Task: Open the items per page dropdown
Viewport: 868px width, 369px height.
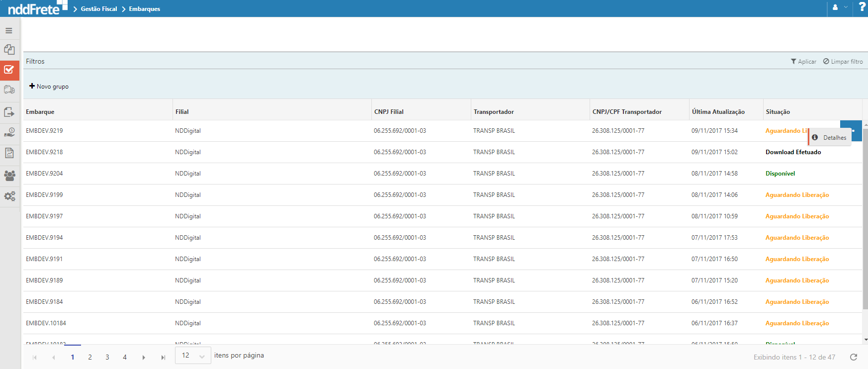Action: pos(193,356)
